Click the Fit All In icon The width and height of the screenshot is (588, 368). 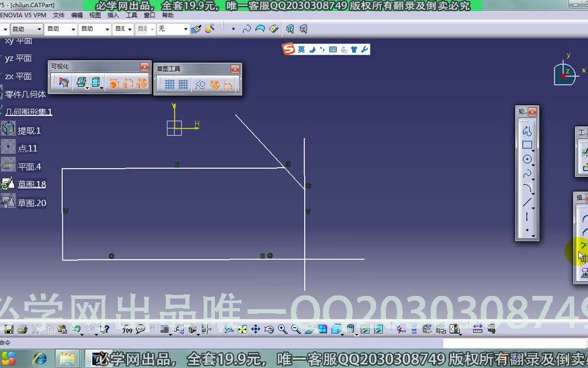click(x=242, y=329)
